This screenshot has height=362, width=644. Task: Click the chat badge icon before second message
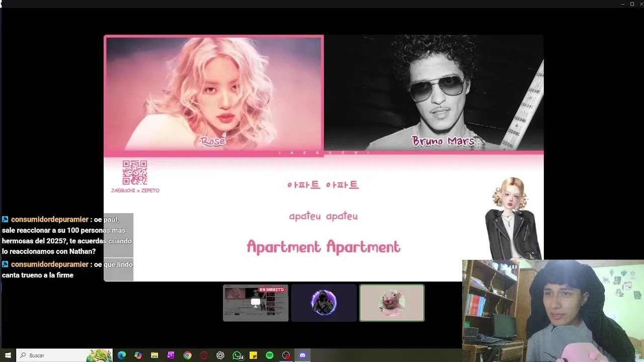click(5, 264)
